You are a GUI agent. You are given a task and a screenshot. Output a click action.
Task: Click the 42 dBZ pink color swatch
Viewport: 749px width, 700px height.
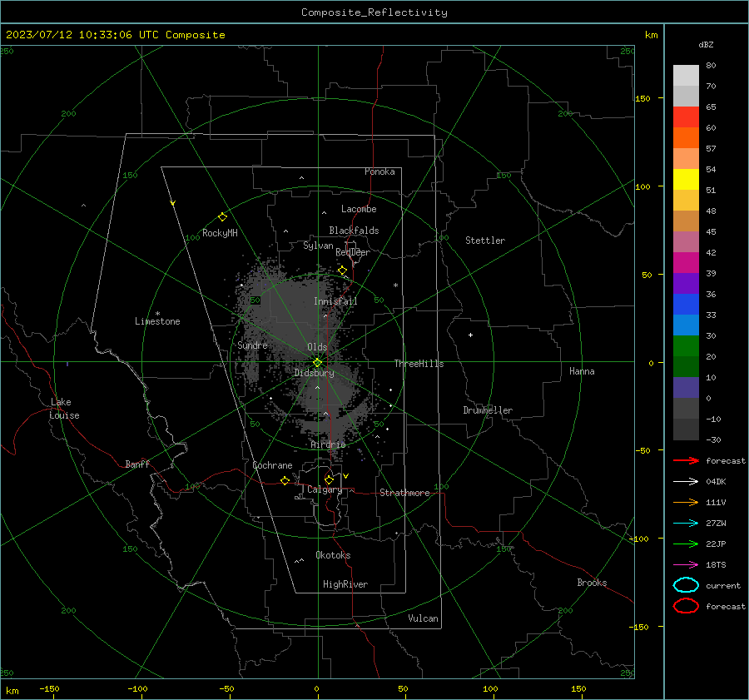[x=686, y=241]
